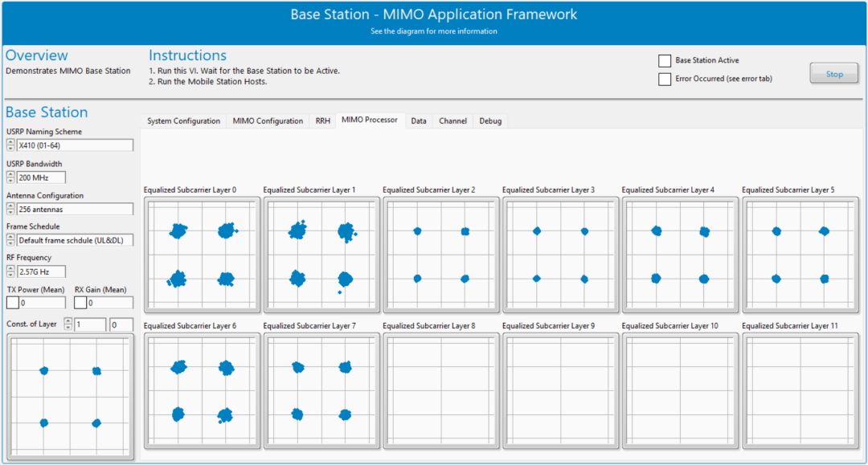Click the 'Overview' heading
Screen dimensions: 868x465
click(x=36, y=55)
